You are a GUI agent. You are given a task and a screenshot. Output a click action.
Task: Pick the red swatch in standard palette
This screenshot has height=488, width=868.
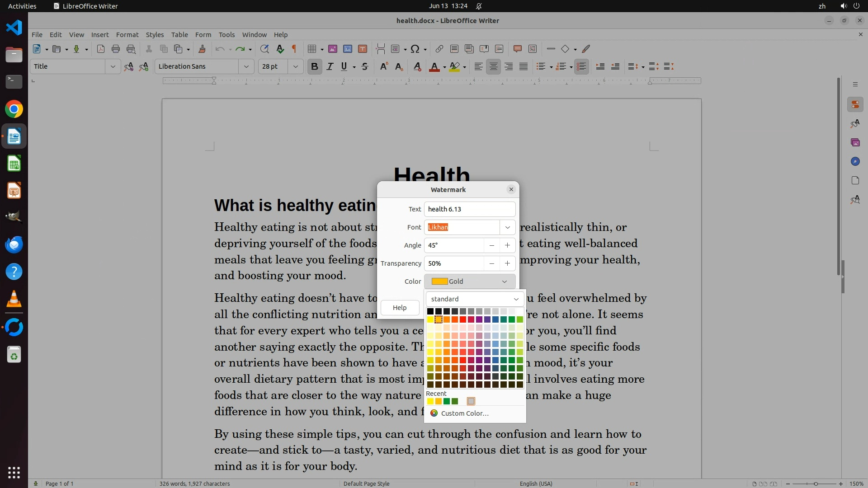click(463, 320)
